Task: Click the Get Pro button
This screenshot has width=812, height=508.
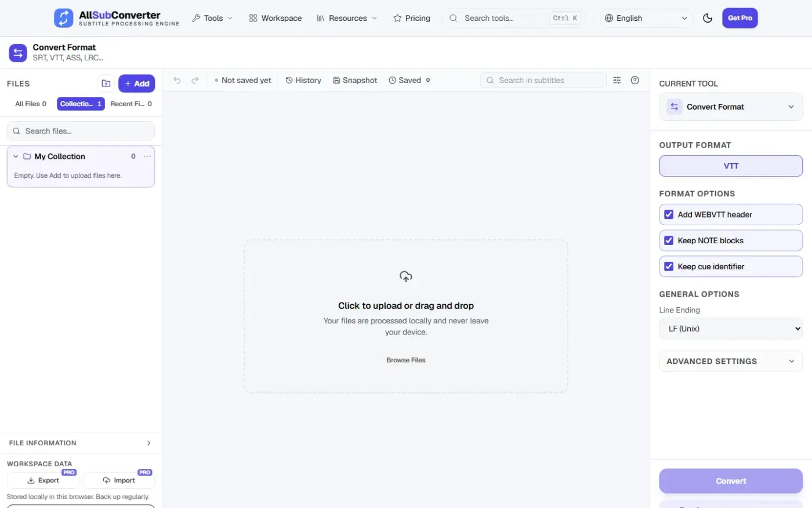Action: coord(740,18)
